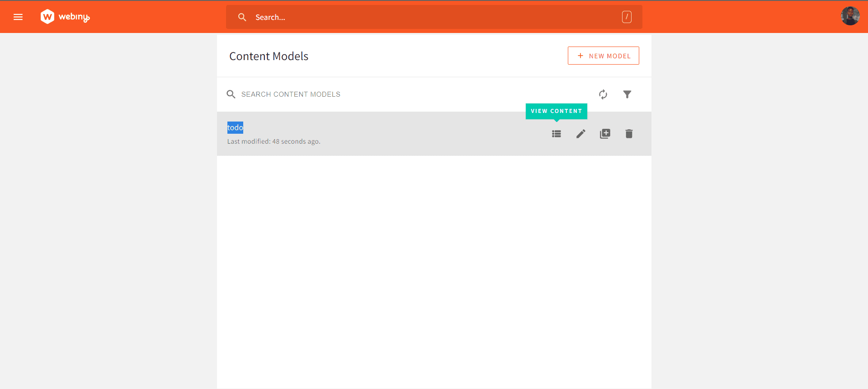Click the webiny wordmark text

(74, 17)
